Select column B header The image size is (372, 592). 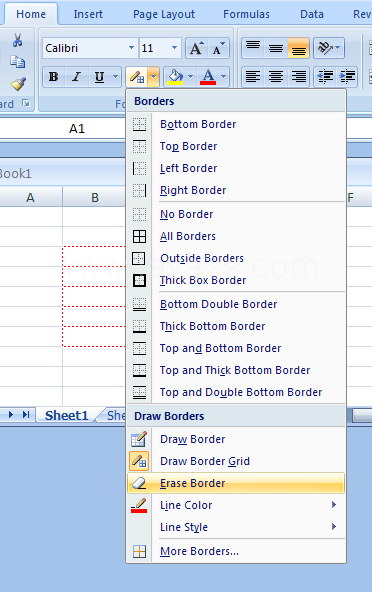click(94, 197)
